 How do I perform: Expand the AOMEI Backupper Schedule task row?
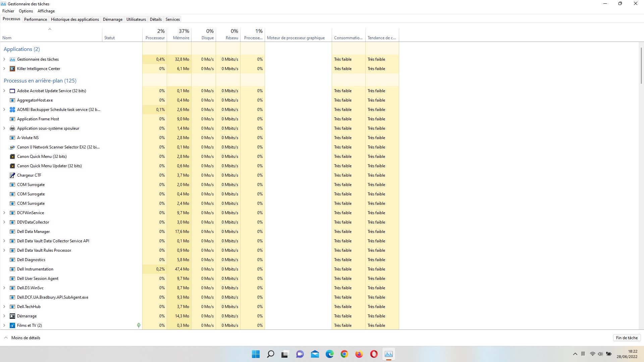click(x=4, y=110)
